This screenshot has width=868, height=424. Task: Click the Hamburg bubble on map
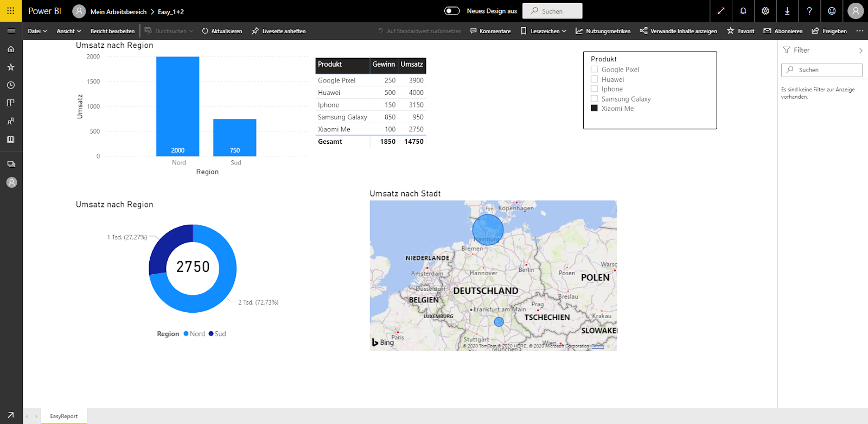(488, 230)
